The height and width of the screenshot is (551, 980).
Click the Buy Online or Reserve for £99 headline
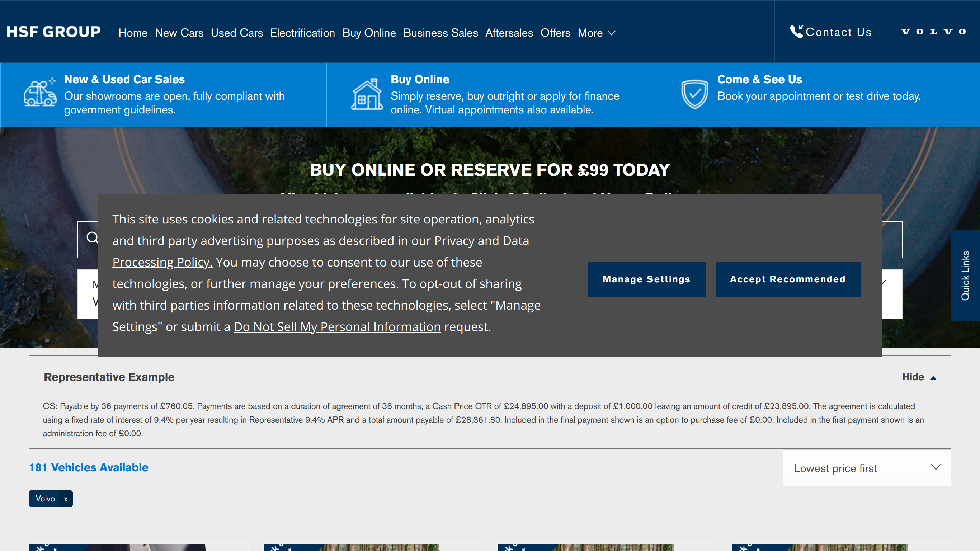click(490, 170)
